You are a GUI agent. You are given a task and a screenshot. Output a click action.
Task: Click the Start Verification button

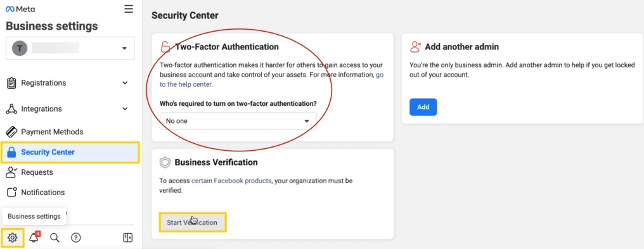[x=192, y=222]
